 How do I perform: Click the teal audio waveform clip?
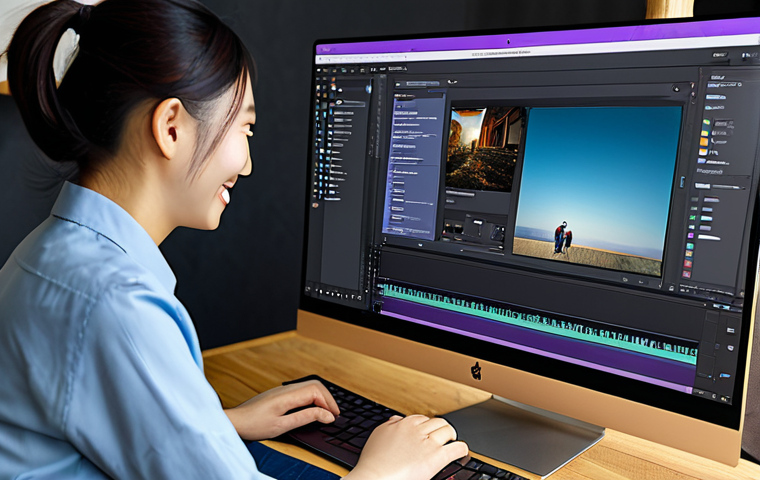click(x=538, y=322)
